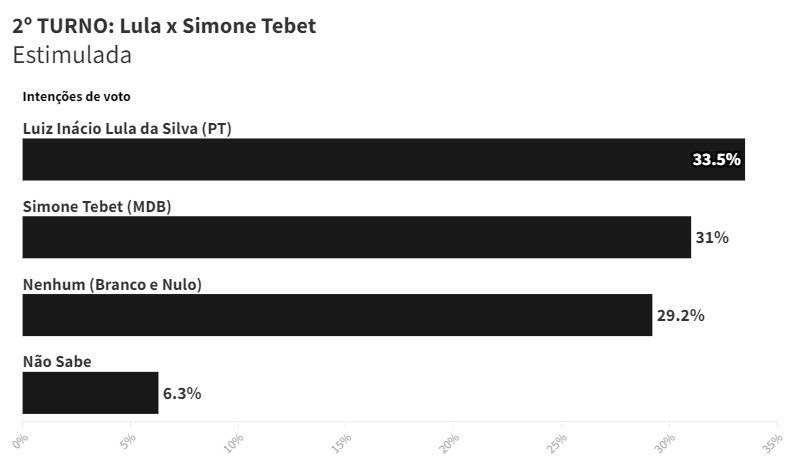The height and width of the screenshot is (472, 796).
Task: Click the 'Nenhum (Branco e Nulo)' label
Action: pyautogui.click(x=112, y=284)
